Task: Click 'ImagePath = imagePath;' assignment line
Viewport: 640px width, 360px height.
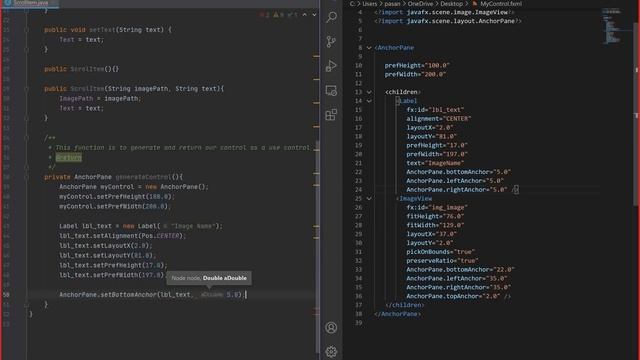Action: click(100, 98)
